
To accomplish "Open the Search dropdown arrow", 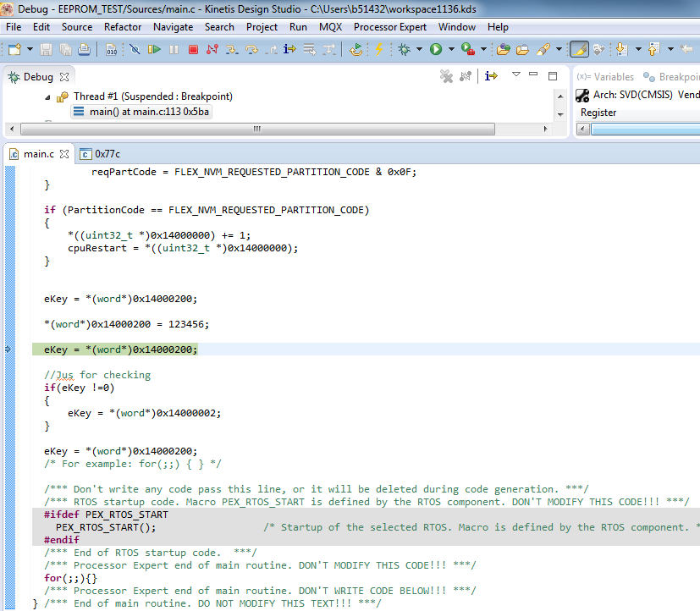I will (x=559, y=49).
